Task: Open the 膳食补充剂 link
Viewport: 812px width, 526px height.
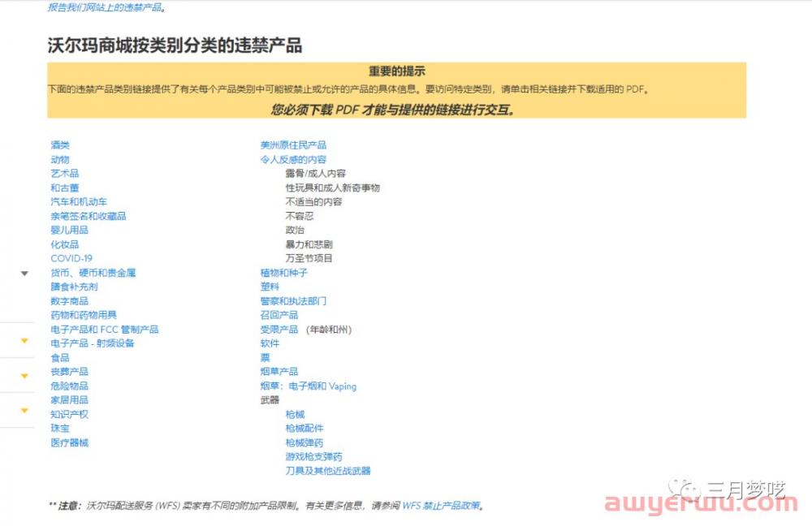Action: 74,287
